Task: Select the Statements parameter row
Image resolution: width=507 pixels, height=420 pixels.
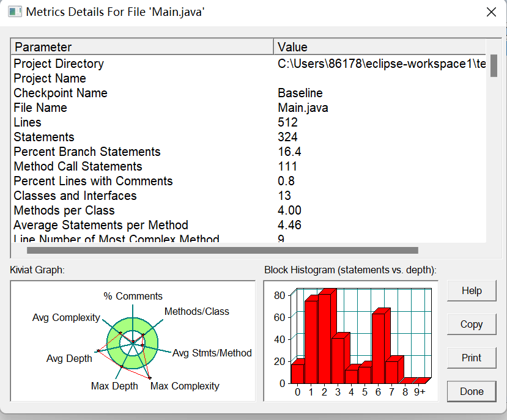Action: click(249, 137)
